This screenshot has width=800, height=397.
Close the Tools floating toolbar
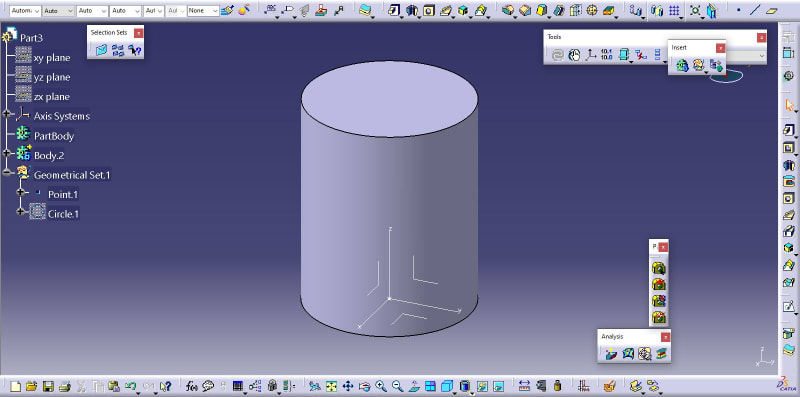pos(761,37)
